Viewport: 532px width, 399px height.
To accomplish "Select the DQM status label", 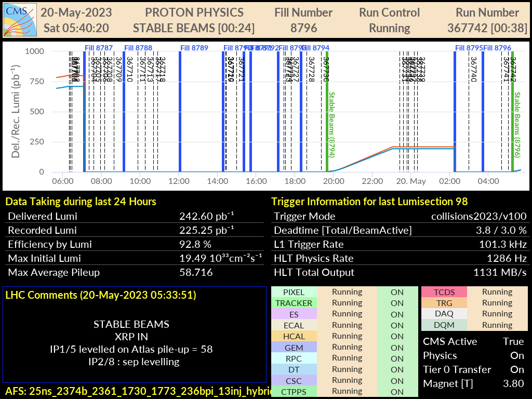I will [444, 325].
